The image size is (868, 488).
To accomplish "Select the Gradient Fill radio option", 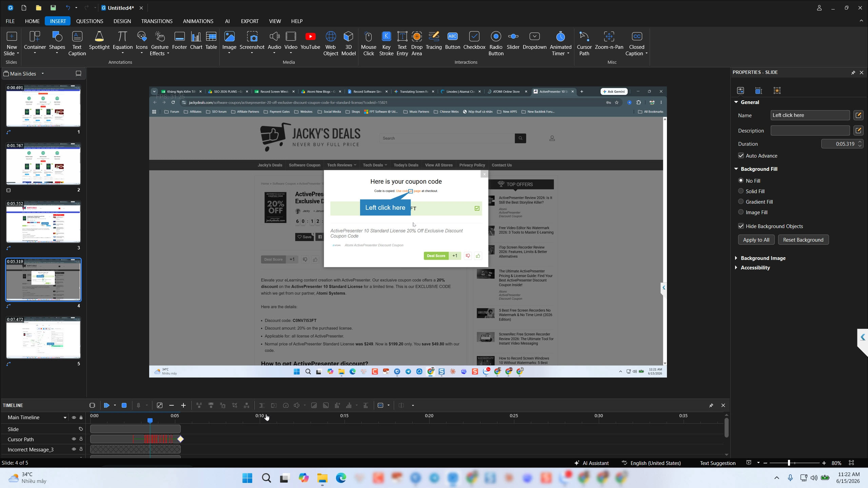I will point(741,202).
